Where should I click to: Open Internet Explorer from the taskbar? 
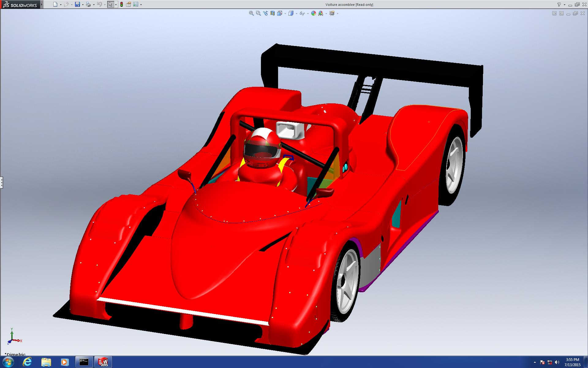(x=27, y=362)
